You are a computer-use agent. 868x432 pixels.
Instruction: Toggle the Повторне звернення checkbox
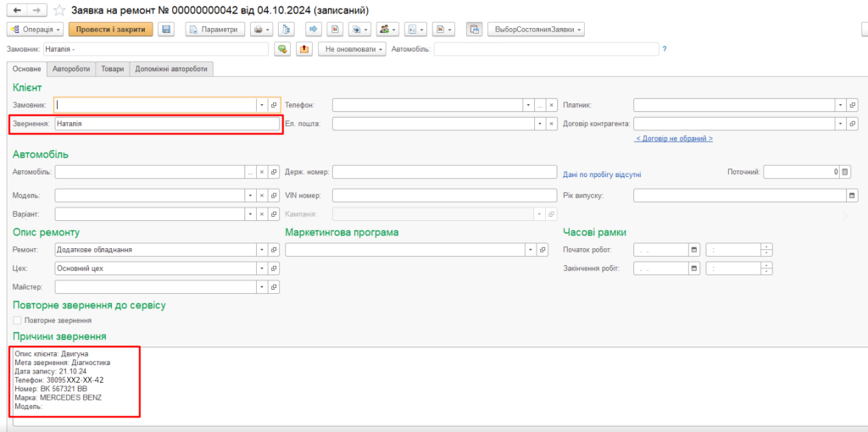click(17, 320)
